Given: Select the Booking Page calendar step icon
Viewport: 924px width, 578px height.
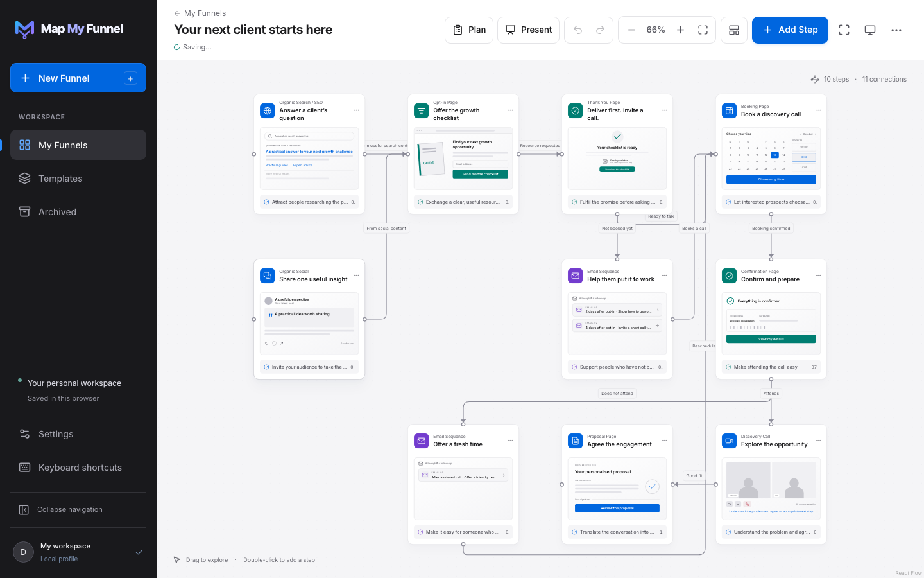Looking at the screenshot, I should (x=730, y=110).
